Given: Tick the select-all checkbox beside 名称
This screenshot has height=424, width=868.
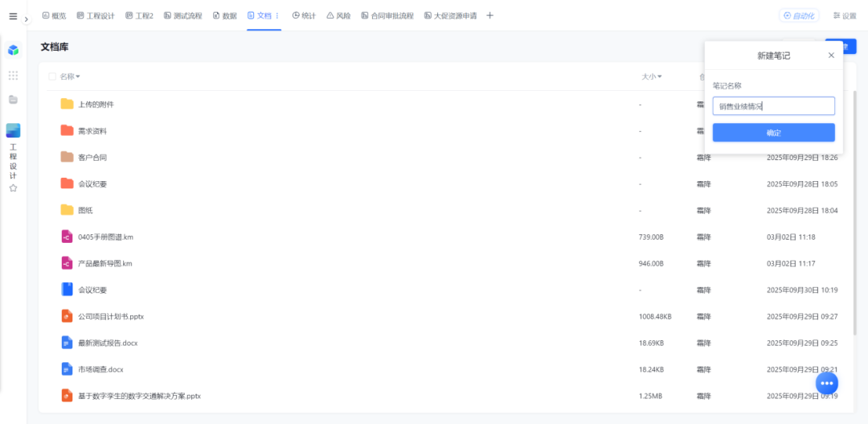Looking at the screenshot, I should click(52, 76).
